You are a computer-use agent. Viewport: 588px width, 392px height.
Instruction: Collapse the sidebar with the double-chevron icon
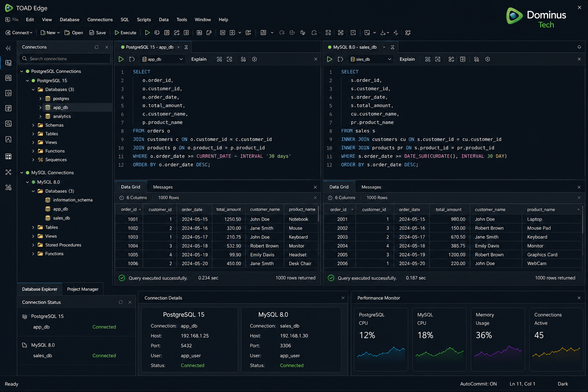coord(8,48)
